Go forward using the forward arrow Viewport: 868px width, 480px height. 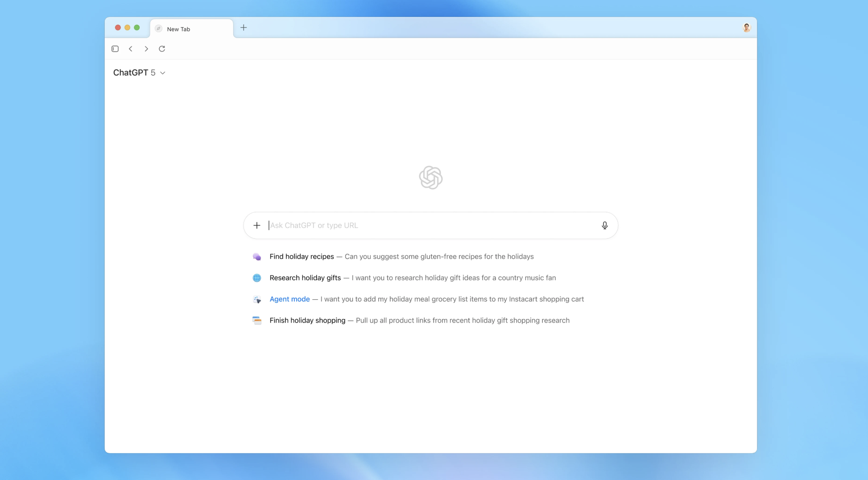[x=146, y=49]
